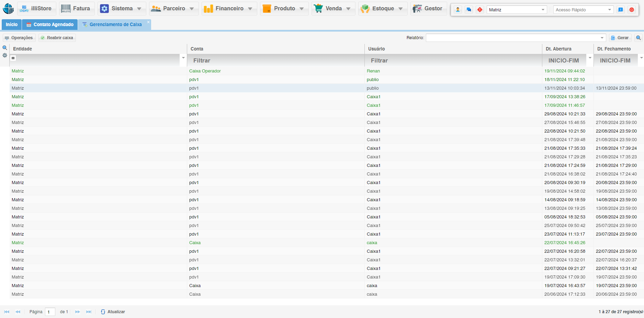Image resolution: width=644 pixels, height=318 pixels.
Task: Open the Financeiro menu
Action: coord(229,9)
